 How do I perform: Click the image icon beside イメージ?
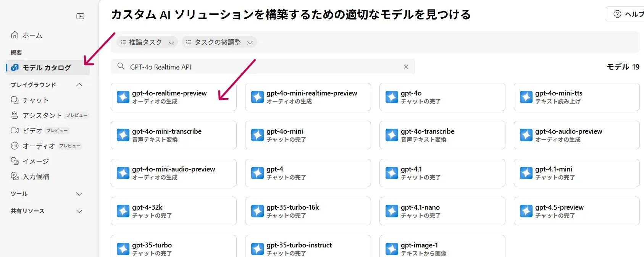tap(15, 161)
